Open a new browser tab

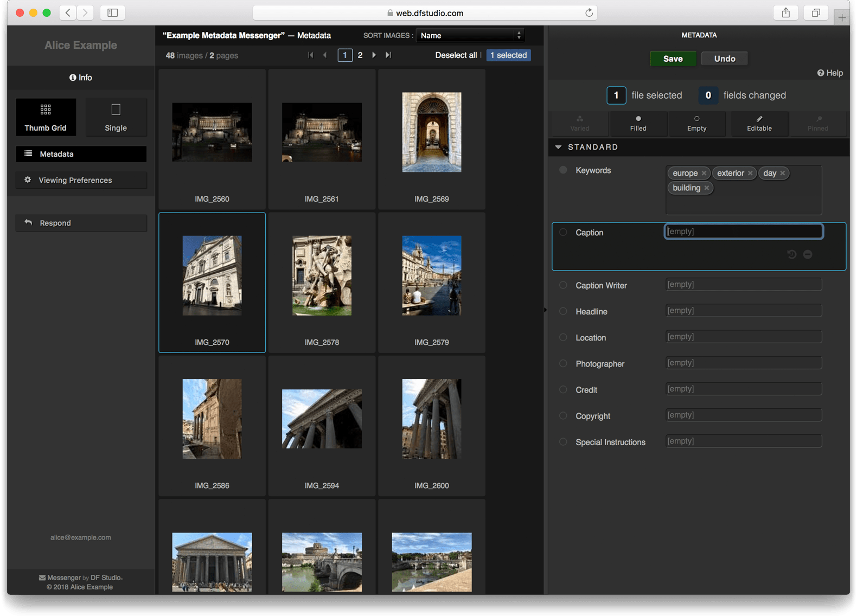(842, 18)
